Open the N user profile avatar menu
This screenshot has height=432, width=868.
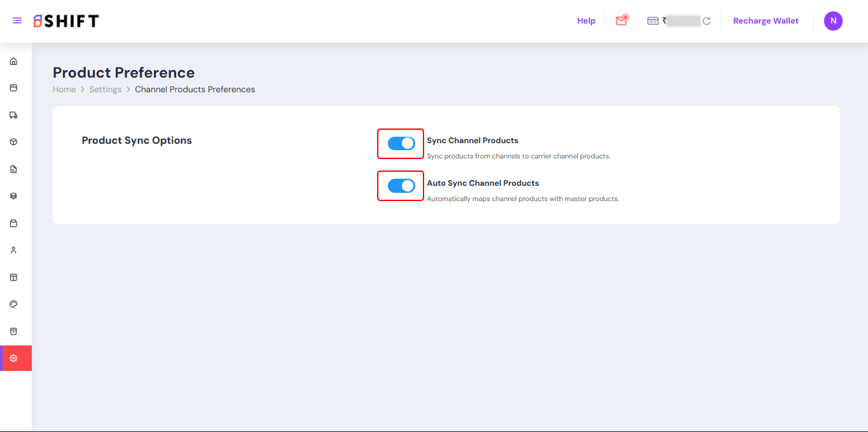(833, 21)
